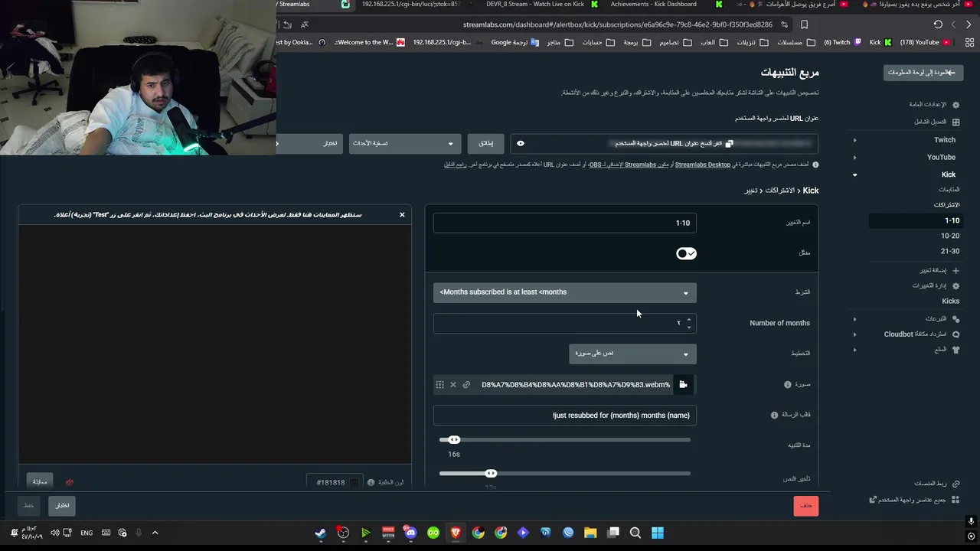Open Manage Variations gear icon in sidebar
Screen dimensions: 980x551
click(955, 285)
